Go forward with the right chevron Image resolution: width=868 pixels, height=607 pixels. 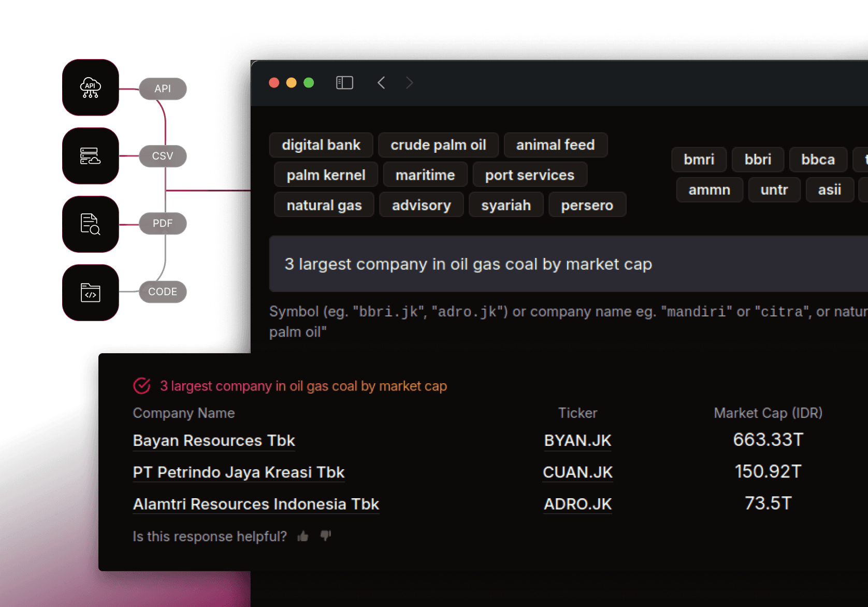[409, 83]
